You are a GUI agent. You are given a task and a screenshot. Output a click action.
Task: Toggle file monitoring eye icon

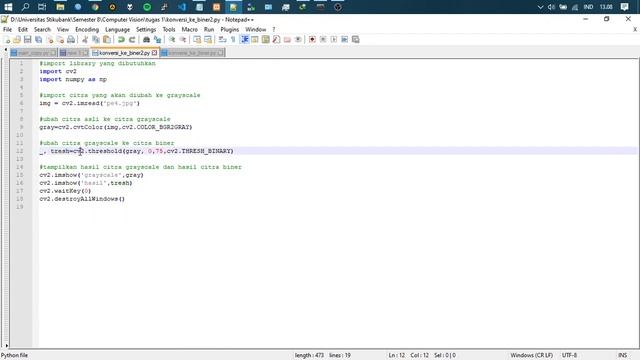(298, 40)
